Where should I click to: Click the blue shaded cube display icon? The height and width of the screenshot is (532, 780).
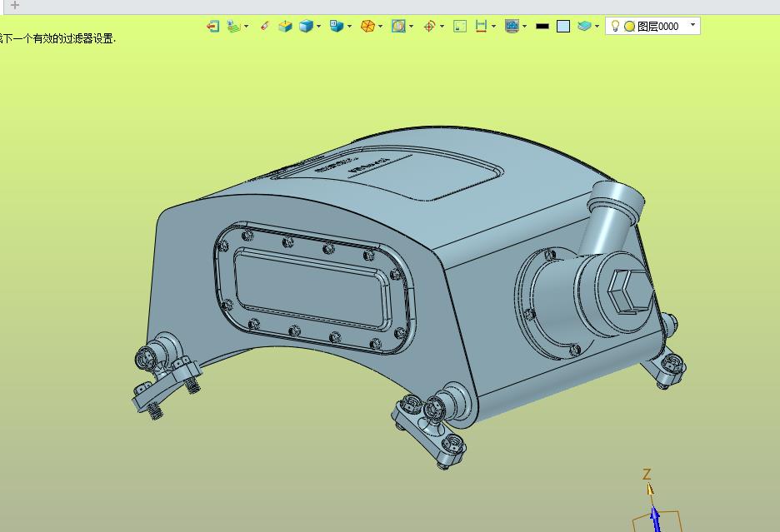pyautogui.click(x=306, y=27)
